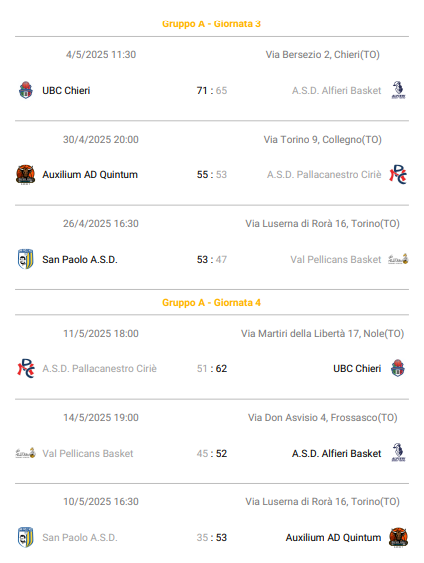This screenshot has width=424, height=563.
Task: Click UBC Chieri logo in Giornata 4 match
Action: pos(398,368)
